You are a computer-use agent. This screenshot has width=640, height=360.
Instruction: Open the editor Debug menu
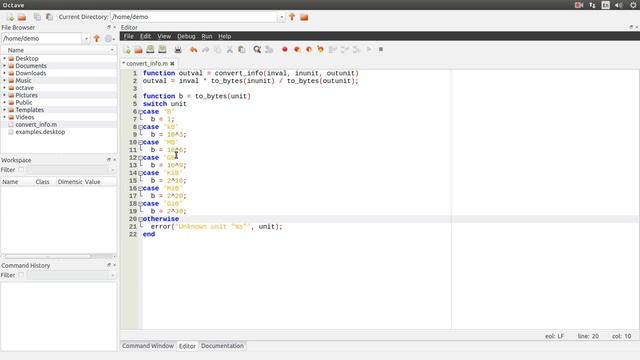coord(186,36)
